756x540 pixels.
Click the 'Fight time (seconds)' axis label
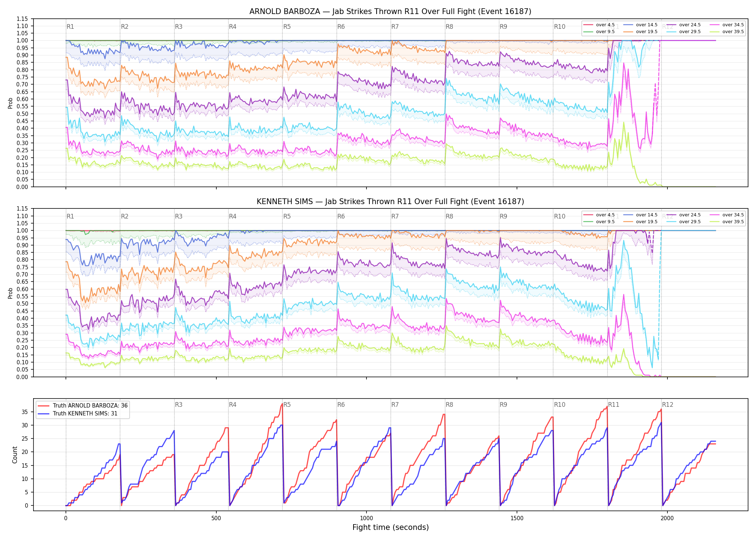(390, 527)
